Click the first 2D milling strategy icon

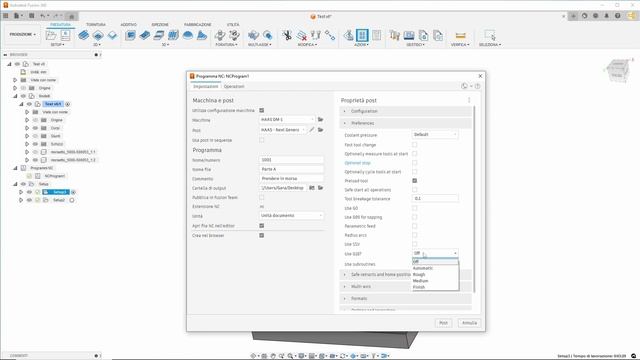point(84,36)
